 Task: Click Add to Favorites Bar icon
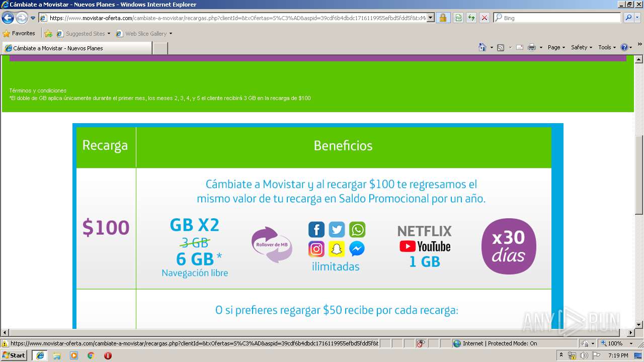(48, 34)
